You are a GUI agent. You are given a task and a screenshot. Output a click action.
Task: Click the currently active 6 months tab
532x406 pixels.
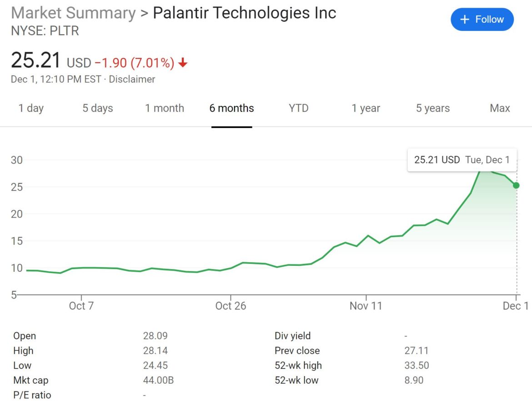231,108
